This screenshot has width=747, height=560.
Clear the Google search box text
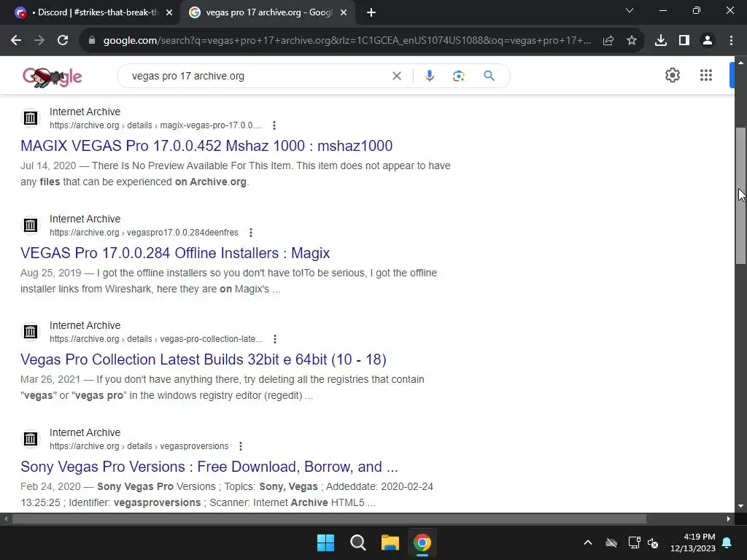(397, 76)
